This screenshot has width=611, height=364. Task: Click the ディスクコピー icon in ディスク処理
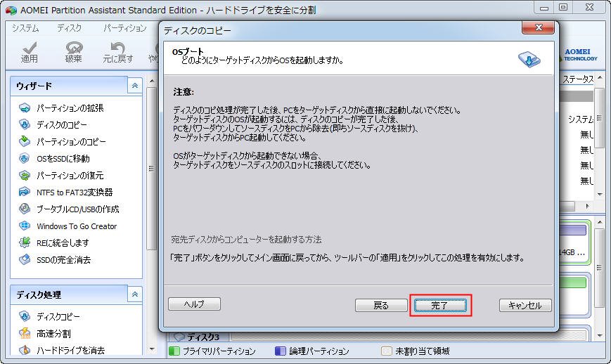tap(25, 316)
